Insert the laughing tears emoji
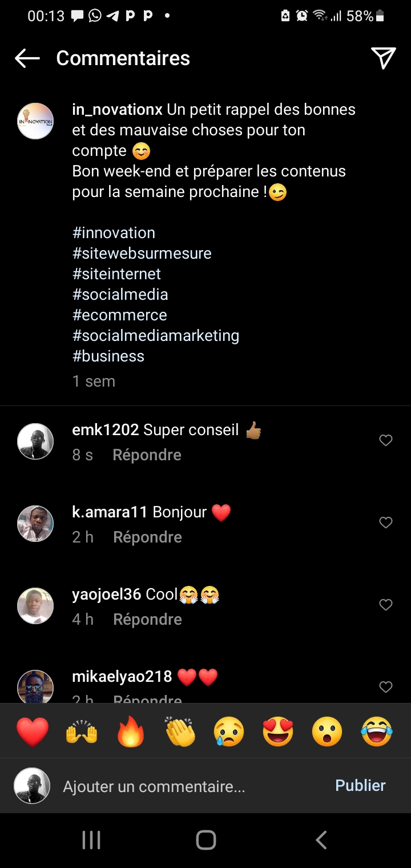Image resolution: width=411 pixels, height=868 pixels. click(x=376, y=732)
